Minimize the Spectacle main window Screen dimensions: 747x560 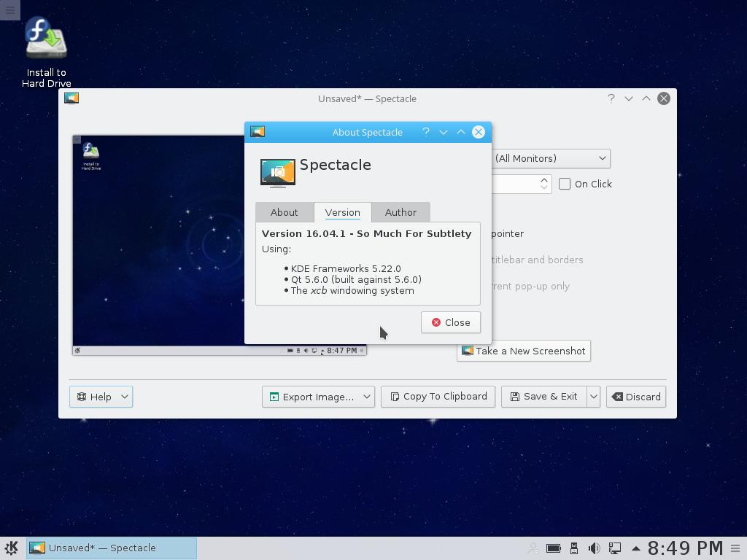point(629,98)
